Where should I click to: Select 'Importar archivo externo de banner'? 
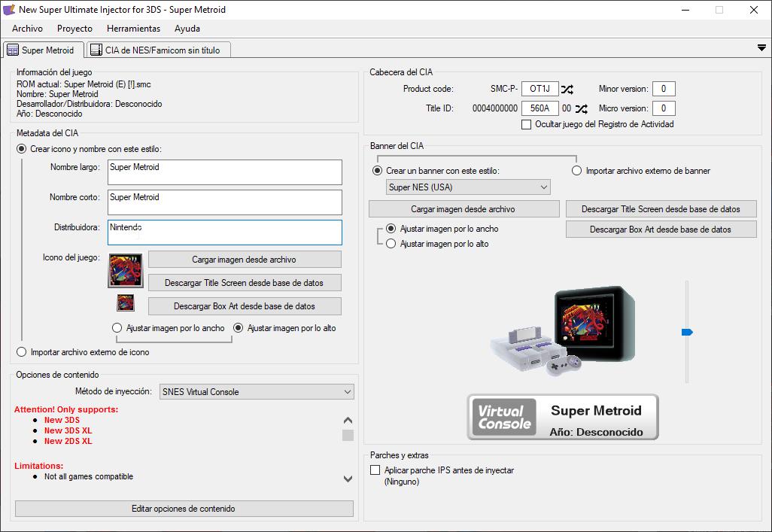tap(641, 171)
